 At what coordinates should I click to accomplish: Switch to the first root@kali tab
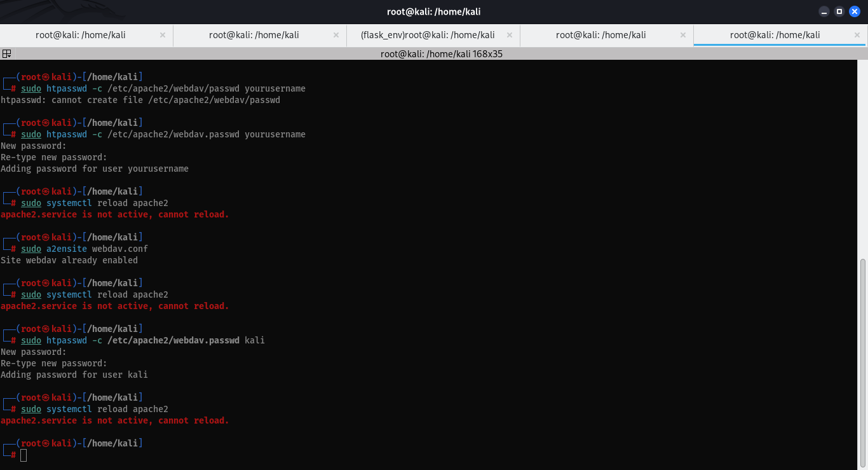click(x=80, y=35)
